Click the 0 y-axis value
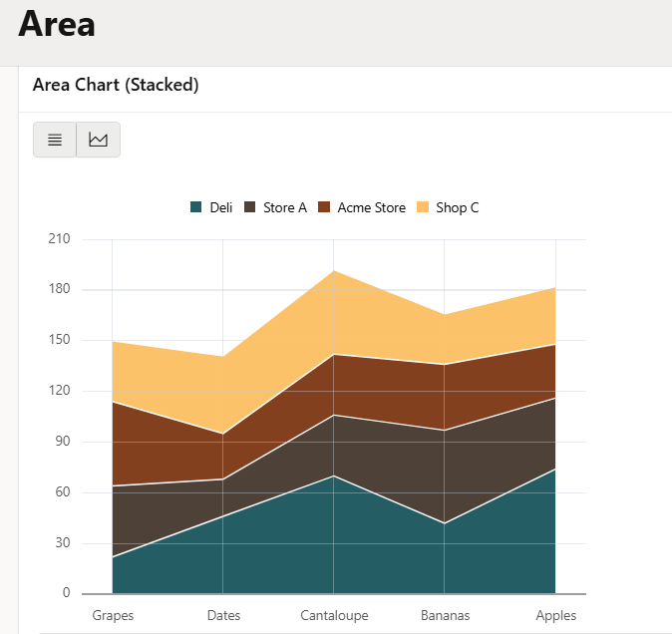Image resolution: width=672 pixels, height=634 pixels. click(x=66, y=592)
